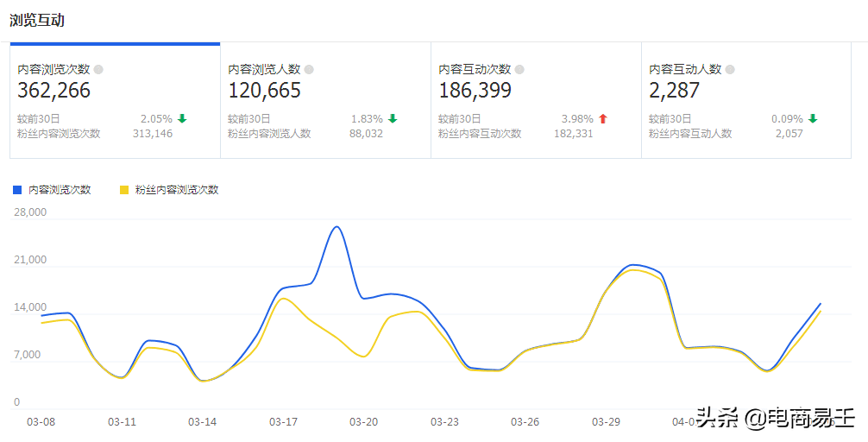Click green down arrow beside 0.09%
The width and height of the screenshot is (868, 442).
point(813,118)
